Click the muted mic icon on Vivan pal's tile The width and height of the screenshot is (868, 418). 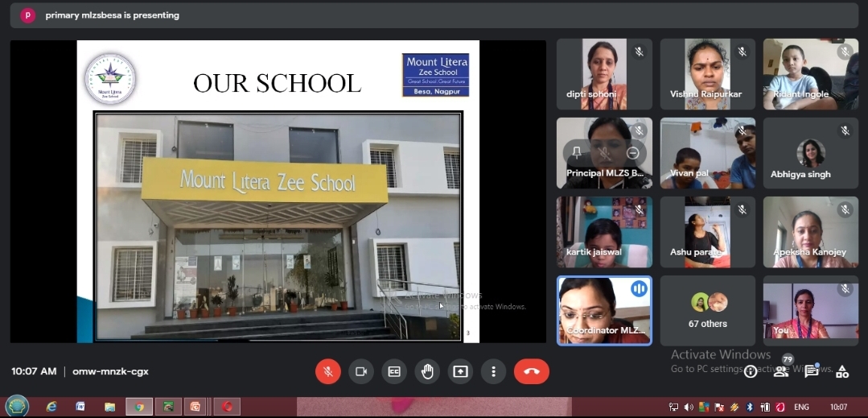(742, 130)
